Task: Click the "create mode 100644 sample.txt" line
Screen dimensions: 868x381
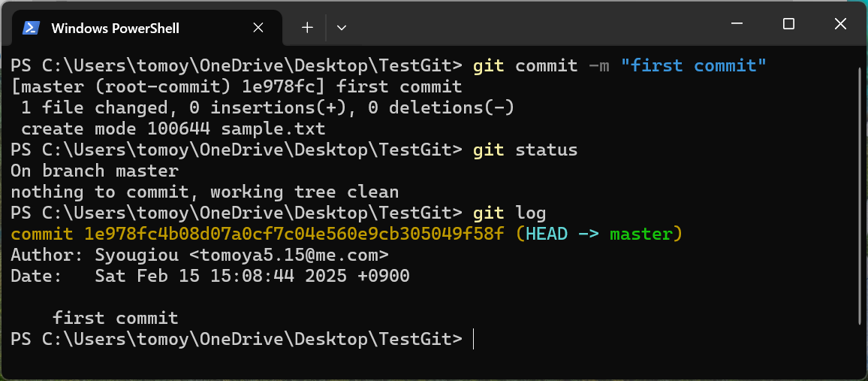Action: pos(173,129)
